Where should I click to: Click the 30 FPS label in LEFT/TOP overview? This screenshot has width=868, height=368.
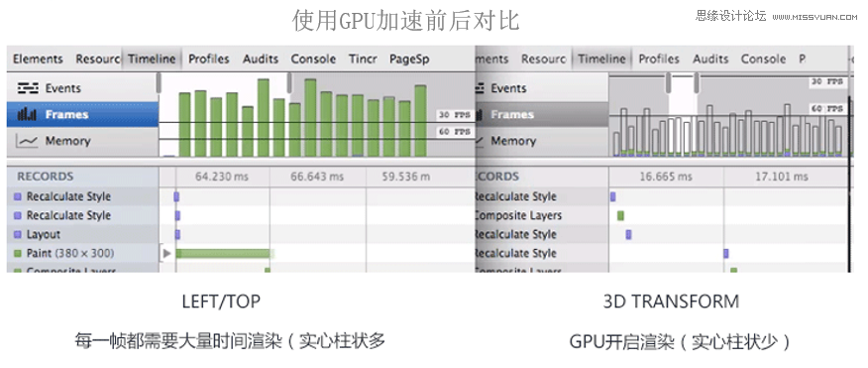454,115
